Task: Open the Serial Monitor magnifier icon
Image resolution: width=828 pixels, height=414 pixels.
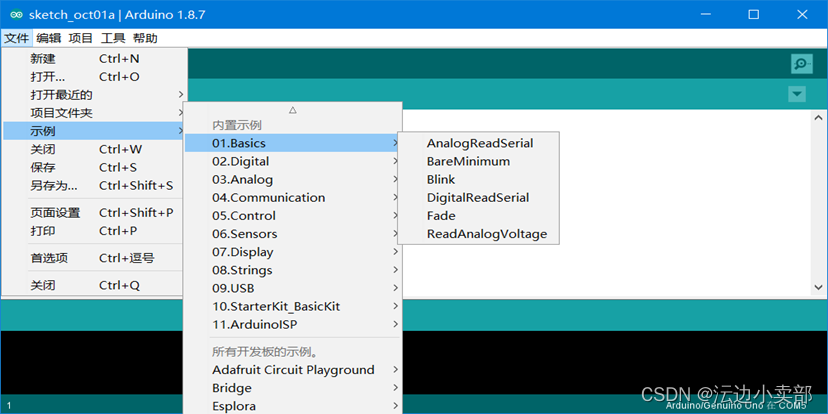Action: [x=802, y=63]
